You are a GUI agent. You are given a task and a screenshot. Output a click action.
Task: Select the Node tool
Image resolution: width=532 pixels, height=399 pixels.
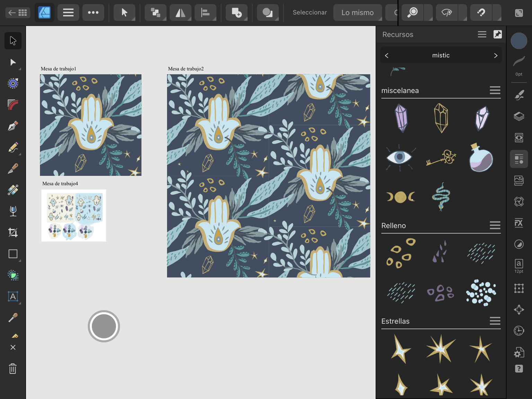pyautogui.click(x=13, y=62)
